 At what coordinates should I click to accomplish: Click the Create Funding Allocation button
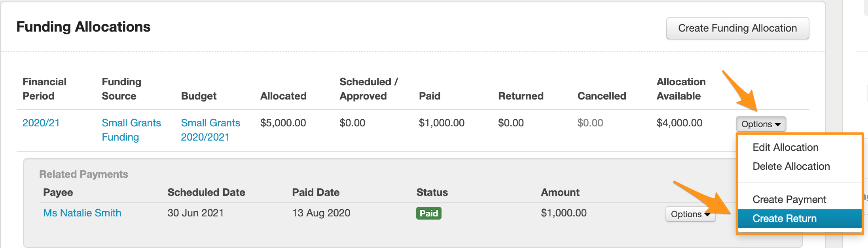pyautogui.click(x=737, y=28)
